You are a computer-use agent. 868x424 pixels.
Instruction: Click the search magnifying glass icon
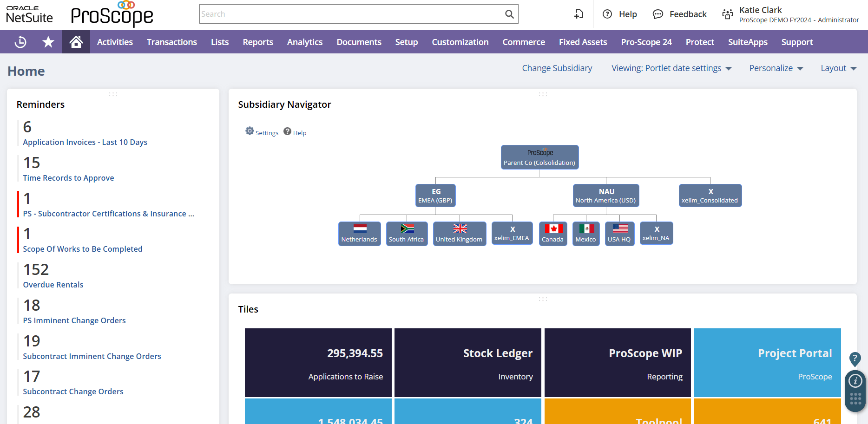[509, 14]
